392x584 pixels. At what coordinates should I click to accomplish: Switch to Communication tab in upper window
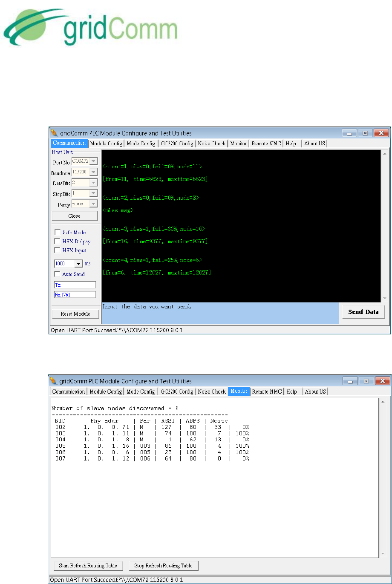point(69,144)
